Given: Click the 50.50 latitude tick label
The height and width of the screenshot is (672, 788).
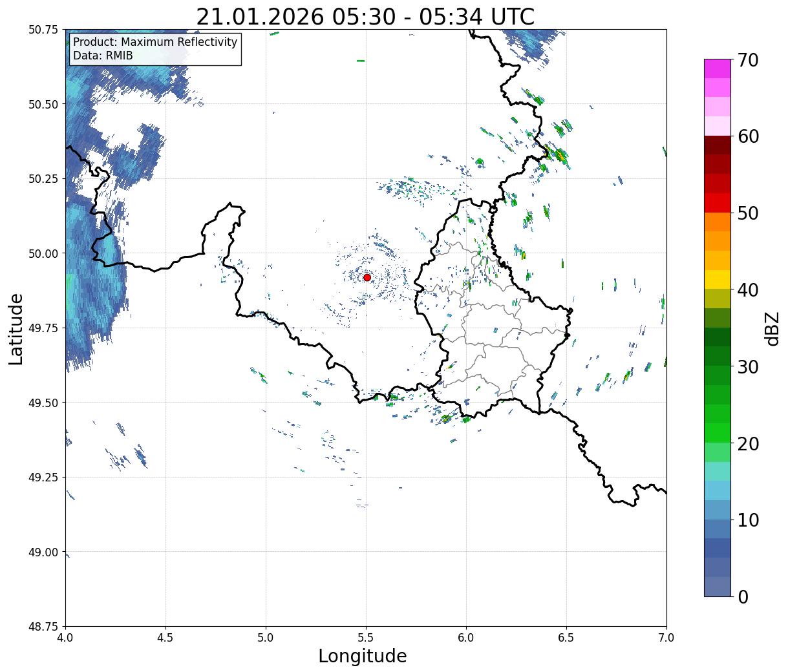Looking at the screenshot, I should (x=44, y=104).
